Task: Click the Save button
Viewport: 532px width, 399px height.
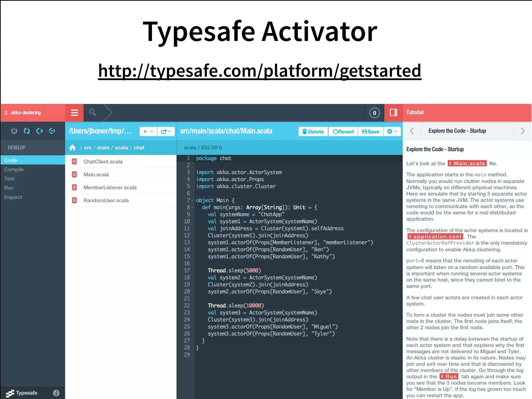Action: 370,131
